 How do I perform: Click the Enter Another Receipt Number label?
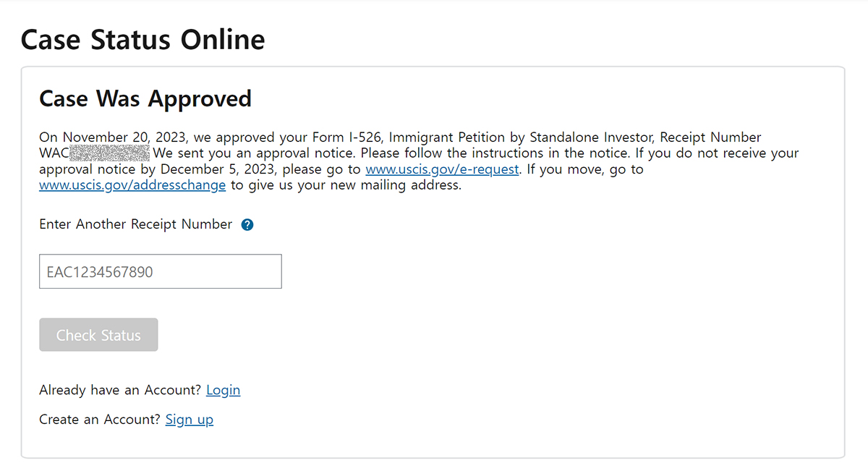coord(136,224)
